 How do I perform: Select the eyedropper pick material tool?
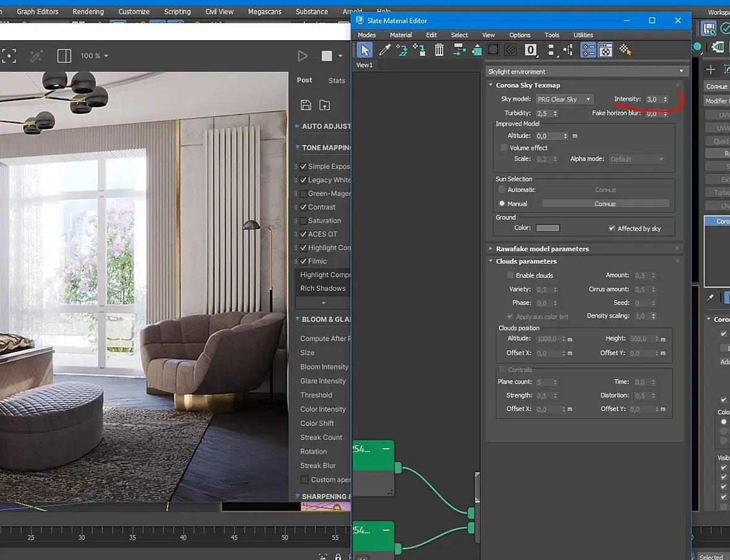pos(384,50)
